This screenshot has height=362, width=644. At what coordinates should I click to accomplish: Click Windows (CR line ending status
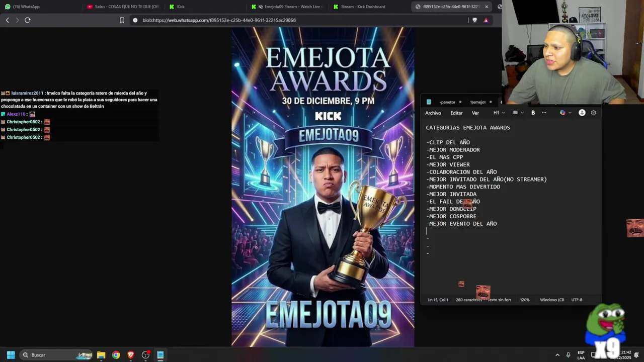(x=552, y=300)
